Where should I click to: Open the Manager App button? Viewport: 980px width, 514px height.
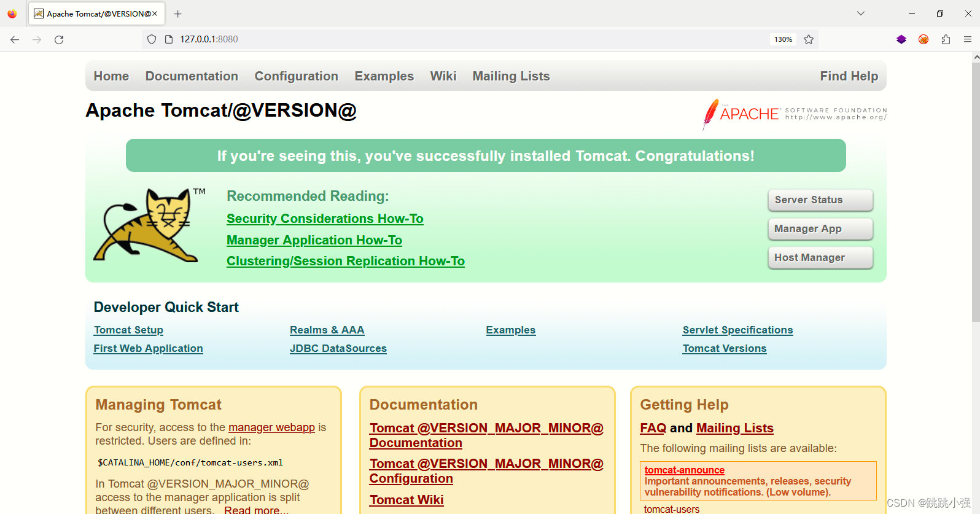point(820,229)
